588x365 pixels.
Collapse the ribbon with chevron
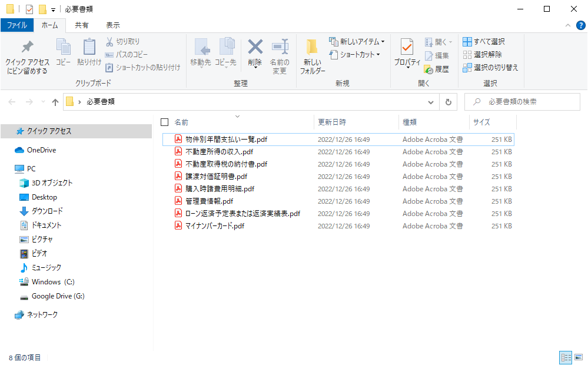568,25
